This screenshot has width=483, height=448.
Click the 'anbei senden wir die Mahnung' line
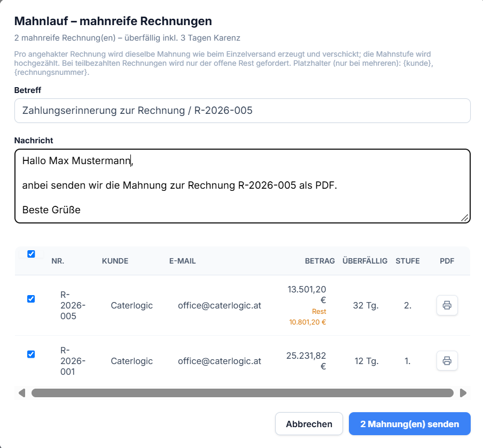tap(180, 185)
